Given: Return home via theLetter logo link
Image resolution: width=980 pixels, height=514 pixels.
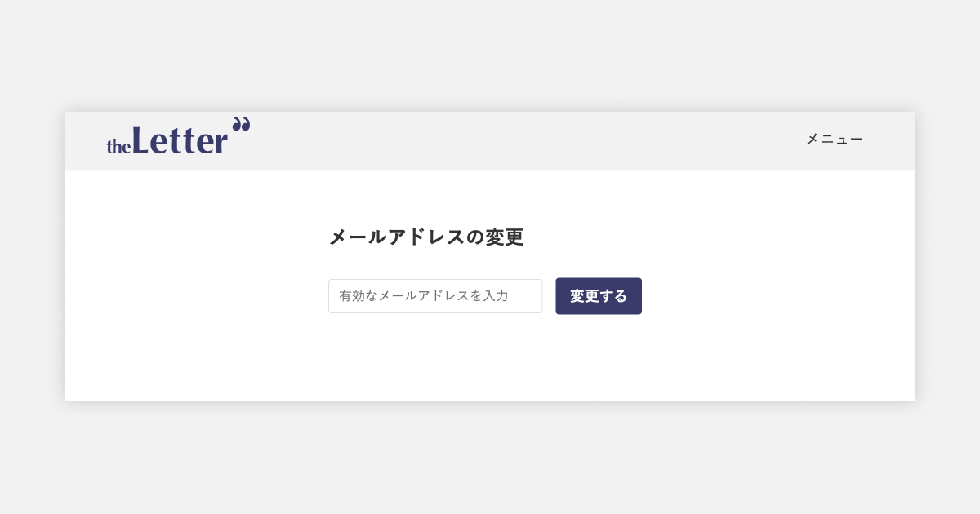Looking at the screenshot, I should [178, 138].
